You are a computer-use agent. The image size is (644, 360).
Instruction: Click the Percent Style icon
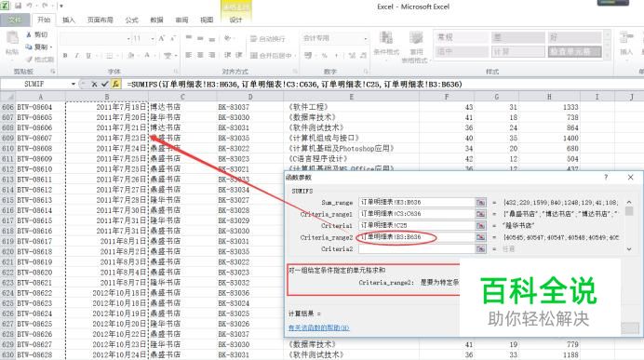pyautogui.click(x=325, y=55)
